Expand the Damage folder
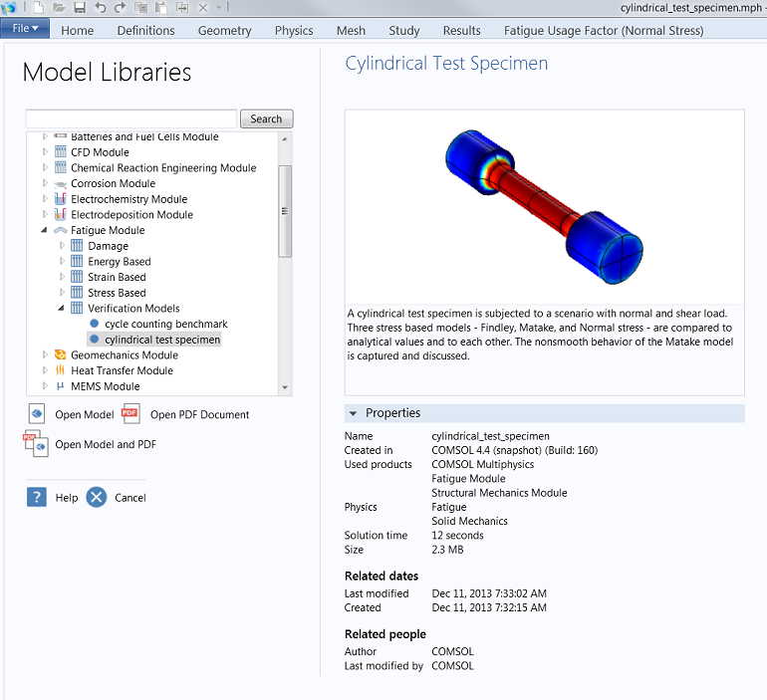Image resolution: width=767 pixels, height=700 pixels. pyautogui.click(x=62, y=246)
